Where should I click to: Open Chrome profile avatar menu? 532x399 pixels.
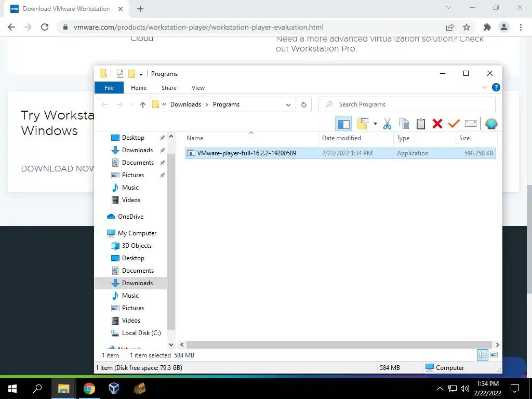[x=504, y=27]
